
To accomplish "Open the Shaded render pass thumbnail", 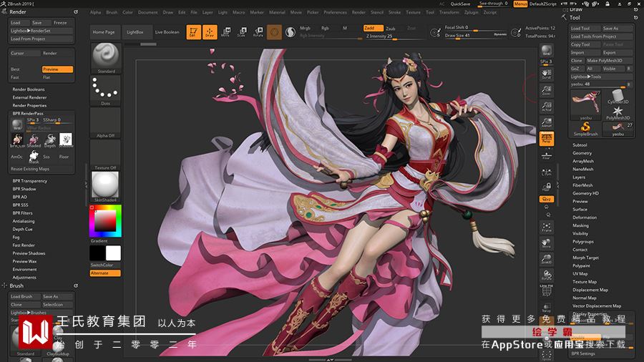I will pos(34,140).
